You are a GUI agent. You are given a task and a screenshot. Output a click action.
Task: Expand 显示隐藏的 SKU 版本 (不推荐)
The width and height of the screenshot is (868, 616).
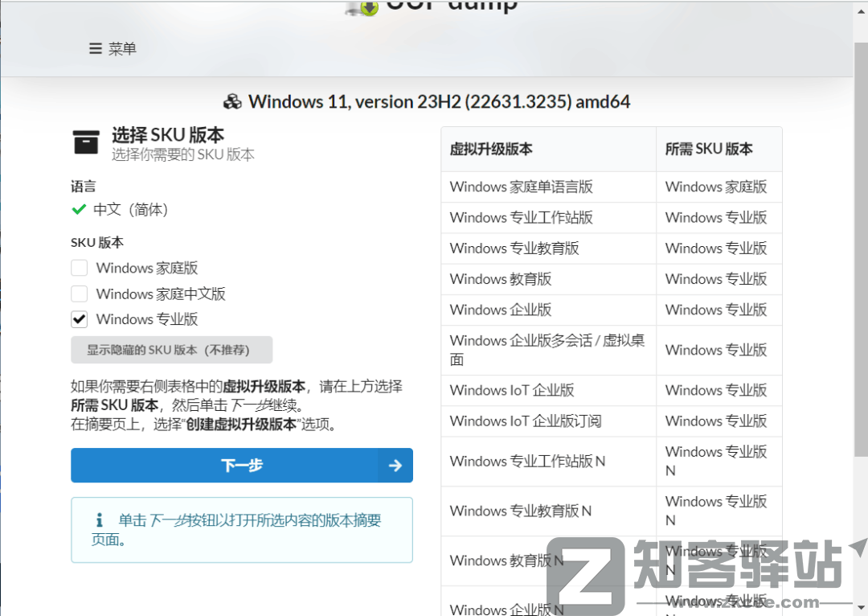pyautogui.click(x=172, y=350)
